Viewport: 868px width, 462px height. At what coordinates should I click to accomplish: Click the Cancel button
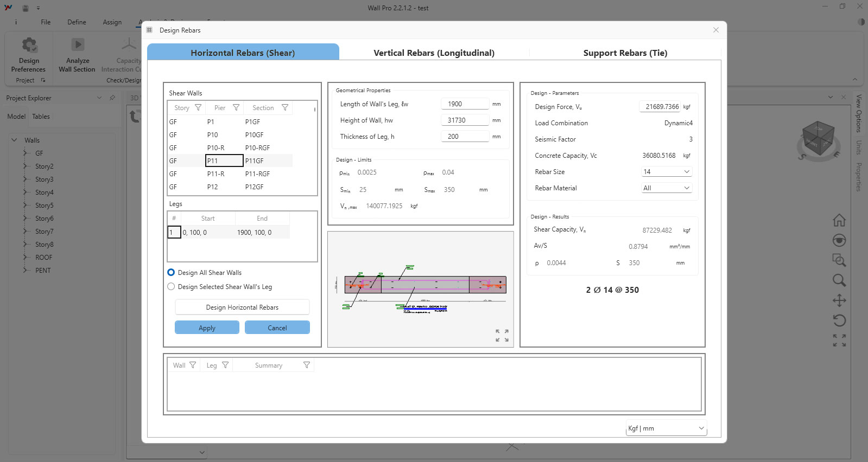click(277, 328)
